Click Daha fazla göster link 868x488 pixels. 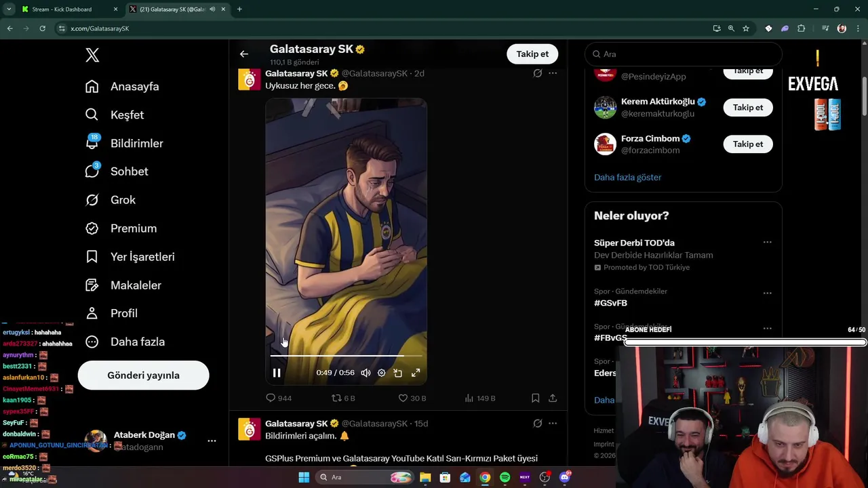[x=627, y=178]
